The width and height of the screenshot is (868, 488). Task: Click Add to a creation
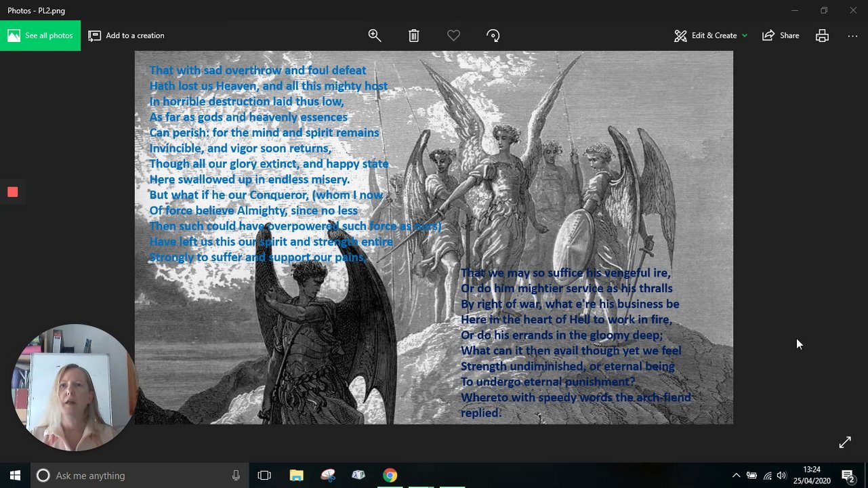coord(126,35)
